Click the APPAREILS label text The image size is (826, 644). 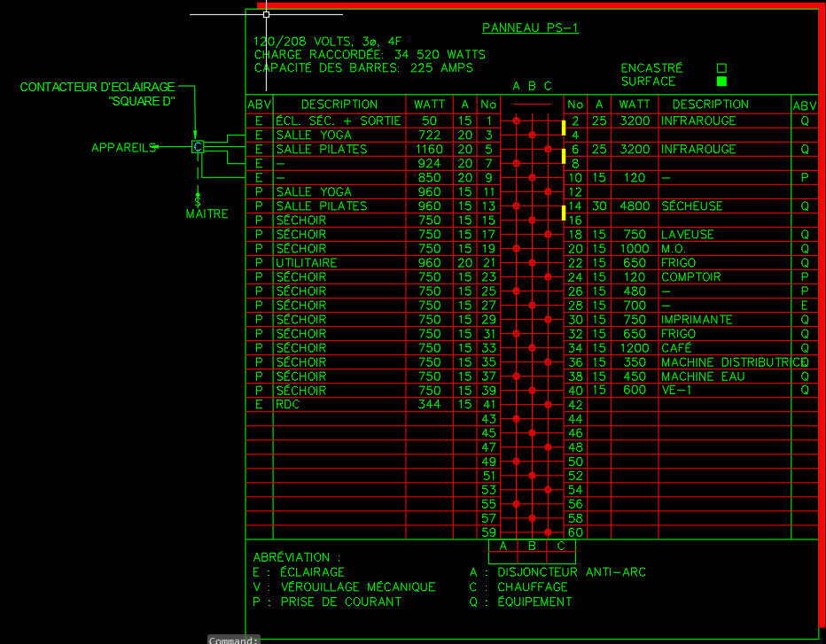[124, 148]
